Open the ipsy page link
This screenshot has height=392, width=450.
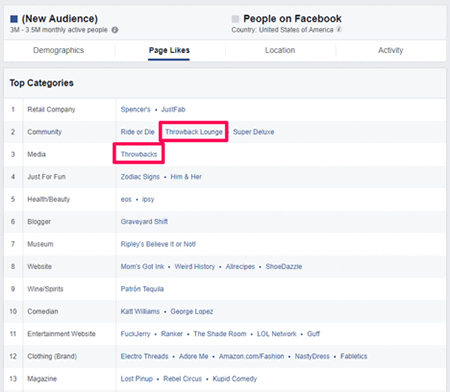point(148,199)
